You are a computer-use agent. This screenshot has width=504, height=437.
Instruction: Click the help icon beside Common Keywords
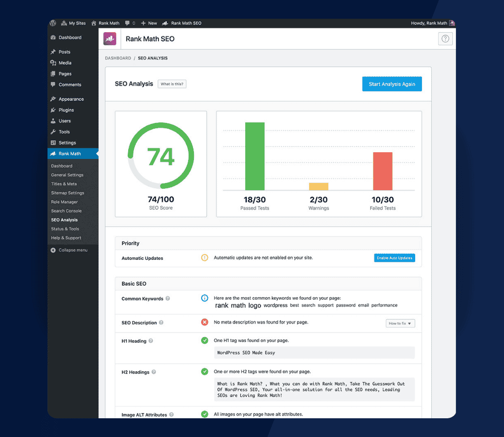pos(168,299)
